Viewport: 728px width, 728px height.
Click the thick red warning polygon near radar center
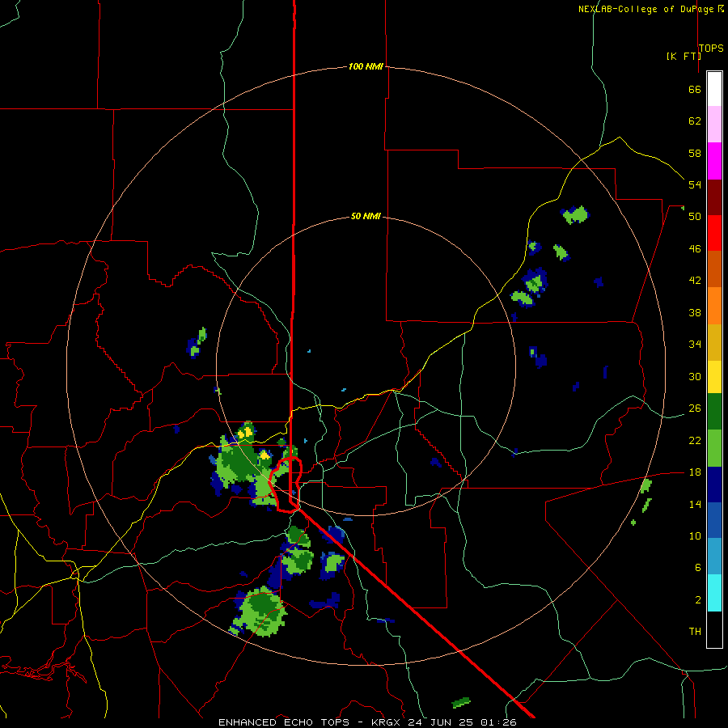(286, 485)
